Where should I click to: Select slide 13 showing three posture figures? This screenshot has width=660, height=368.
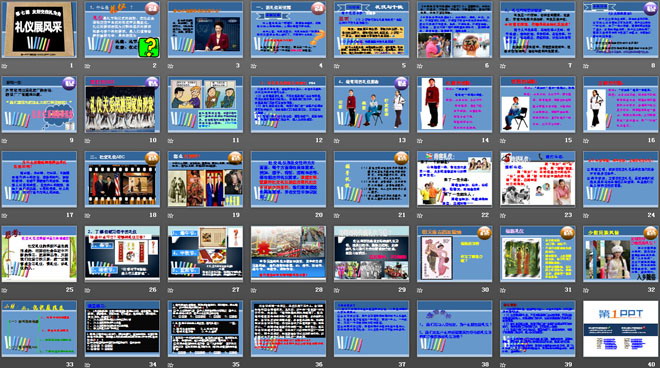tap(371, 104)
